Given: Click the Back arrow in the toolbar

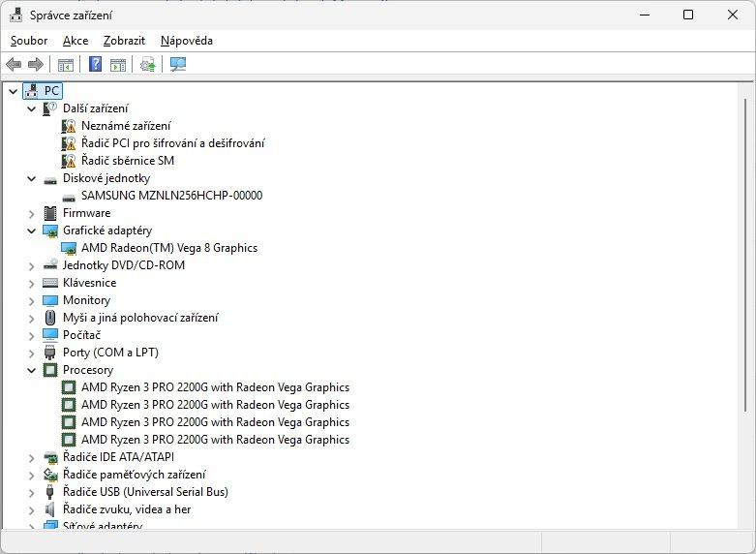Looking at the screenshot, I should [14, 65].
